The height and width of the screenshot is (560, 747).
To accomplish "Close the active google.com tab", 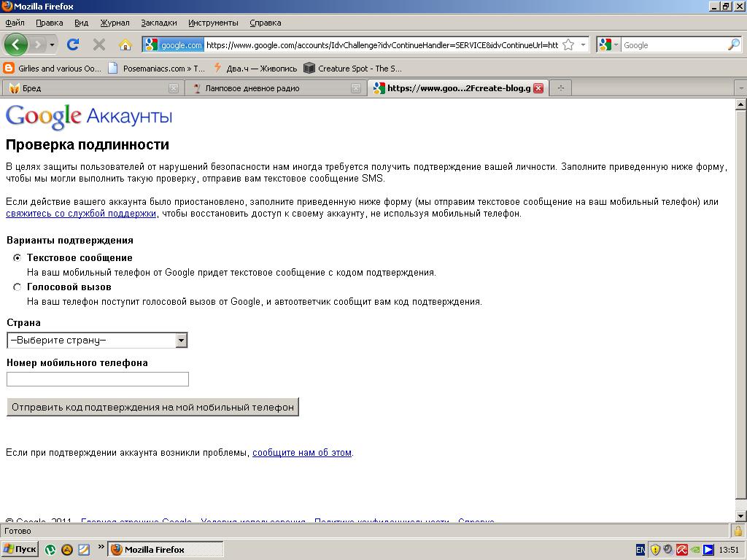I will coord(538,88).
